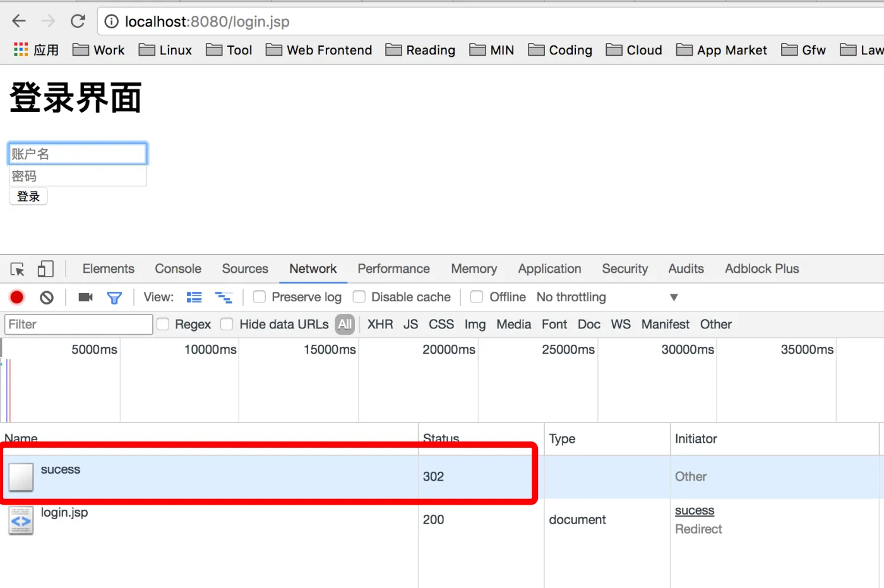Tick the Offline checkbox
The width and height of the screenshot is (884, 588).
[x=477, y=297]
